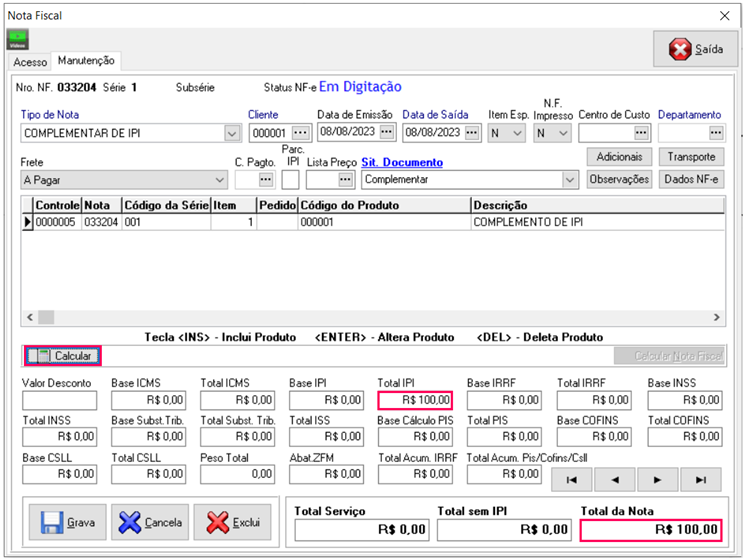Viewport: 748px width, 560px height.
Task: Select the Manutenção tab
Action: tap(88, 61)
